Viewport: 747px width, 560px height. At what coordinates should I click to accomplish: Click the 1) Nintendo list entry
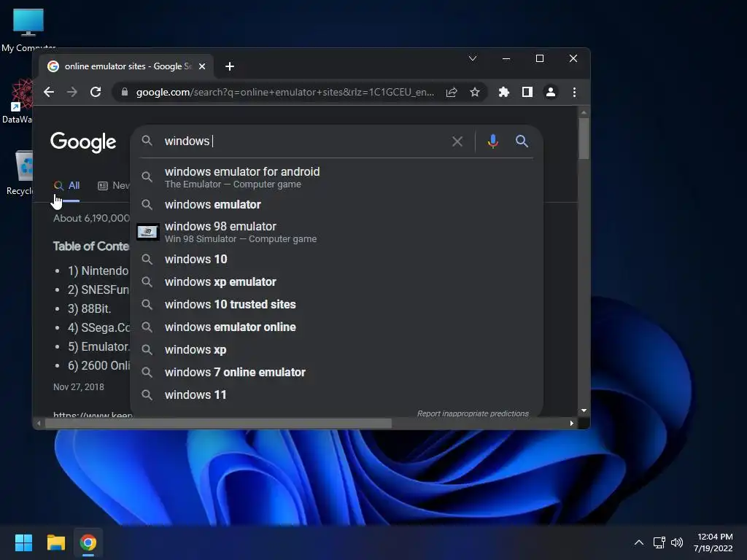(98, 271)
